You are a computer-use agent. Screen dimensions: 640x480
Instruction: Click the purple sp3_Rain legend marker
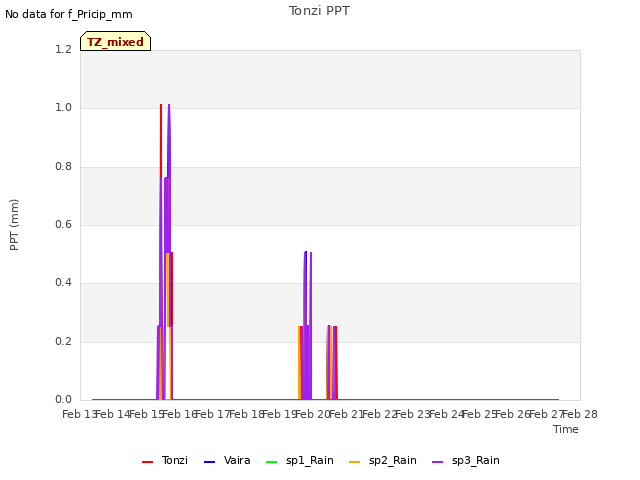(438, 462)
